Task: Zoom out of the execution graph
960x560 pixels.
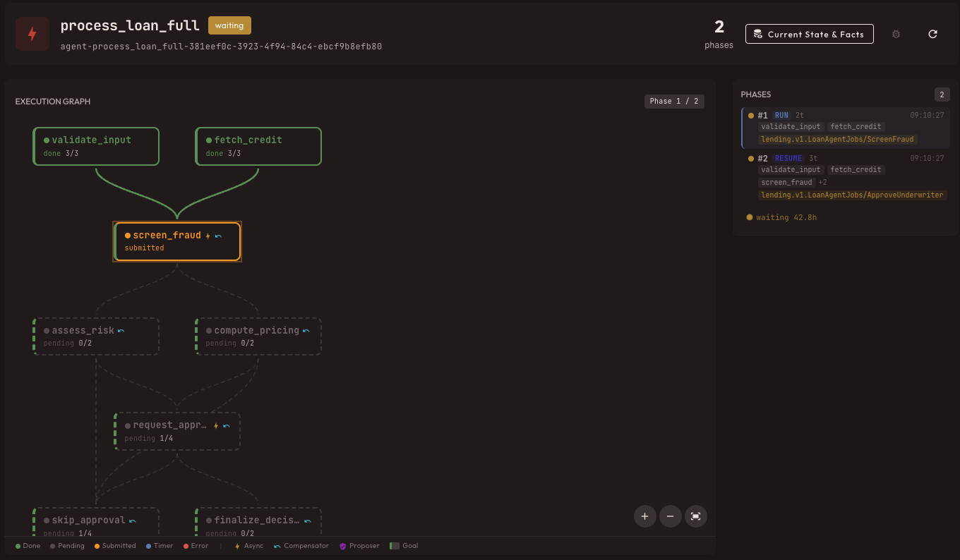Action: coord(670,516)
